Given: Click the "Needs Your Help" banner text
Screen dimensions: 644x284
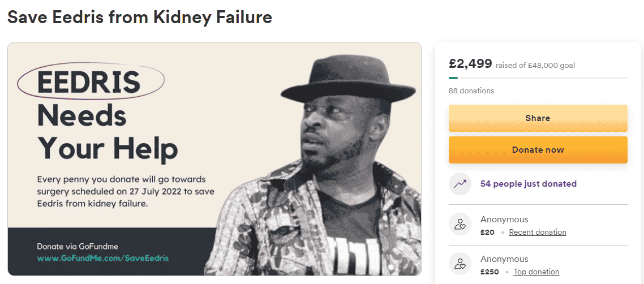Looking at the screenshot, I should pyautogui.click(x=107, y=132).
